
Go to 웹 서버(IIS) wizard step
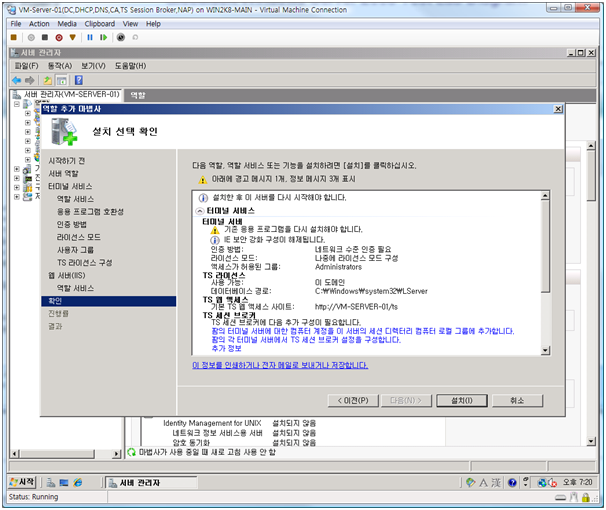click(66, 275)
